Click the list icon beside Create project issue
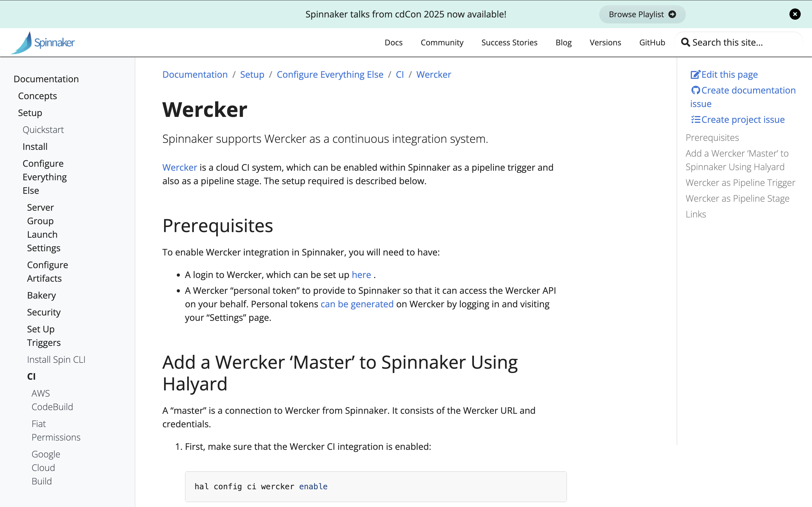812x507 pixels. 696,119
